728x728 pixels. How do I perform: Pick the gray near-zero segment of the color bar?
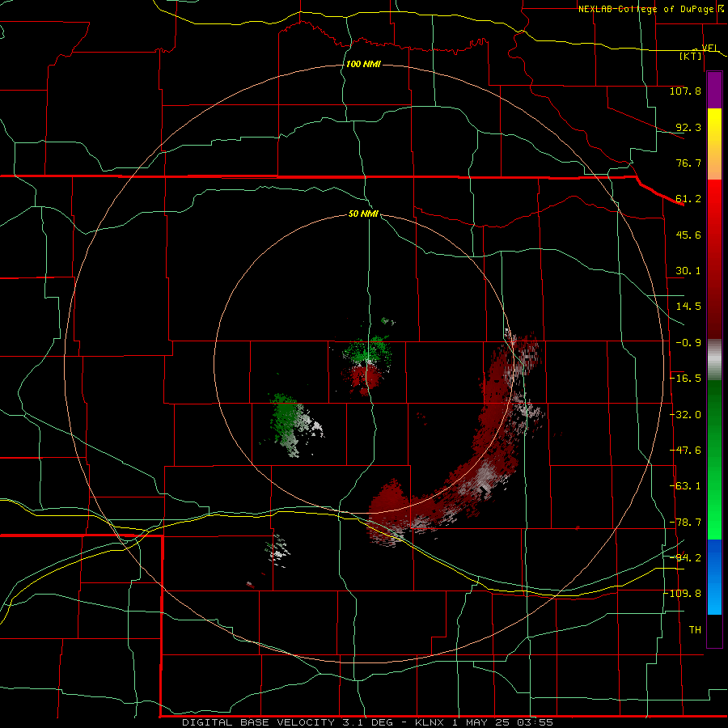click(714, 360)
